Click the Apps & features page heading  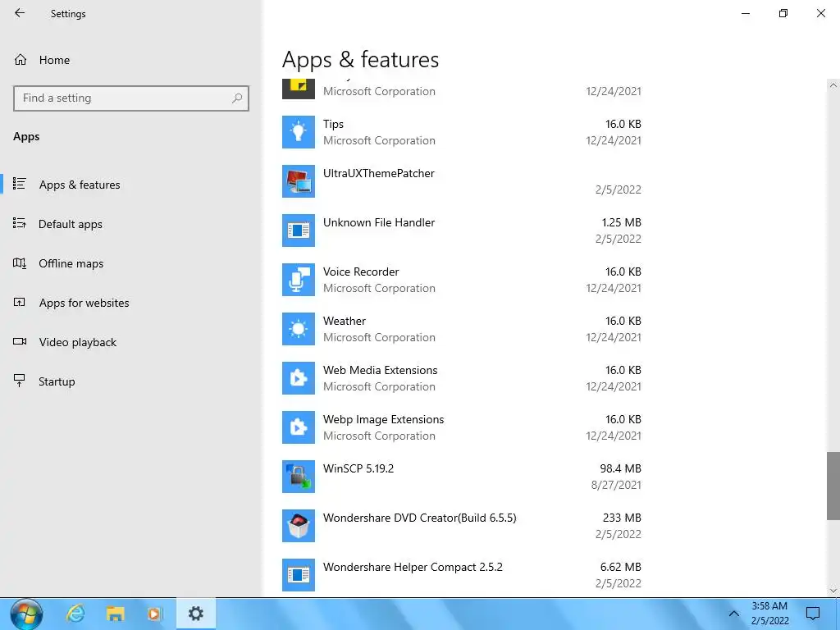point(361,59)
